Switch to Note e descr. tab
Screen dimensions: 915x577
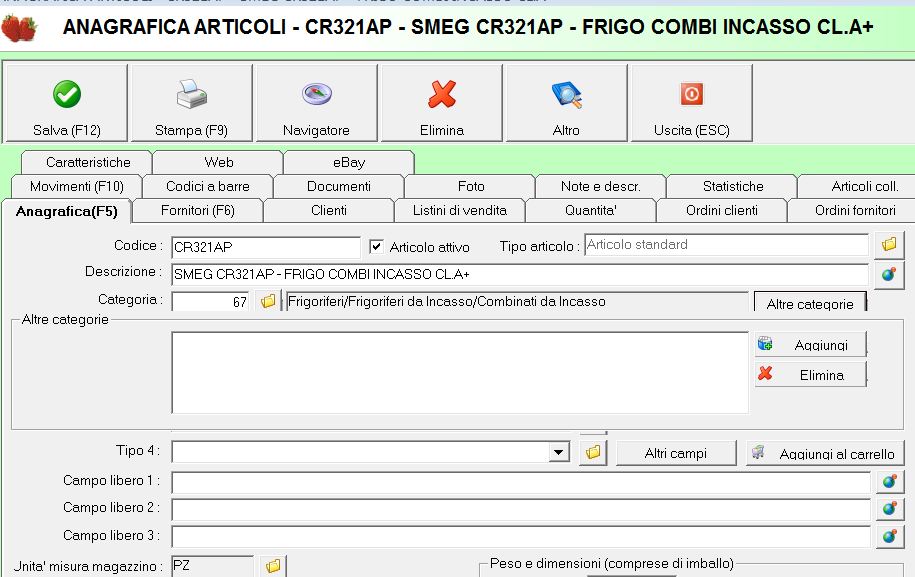click(600, 186)
